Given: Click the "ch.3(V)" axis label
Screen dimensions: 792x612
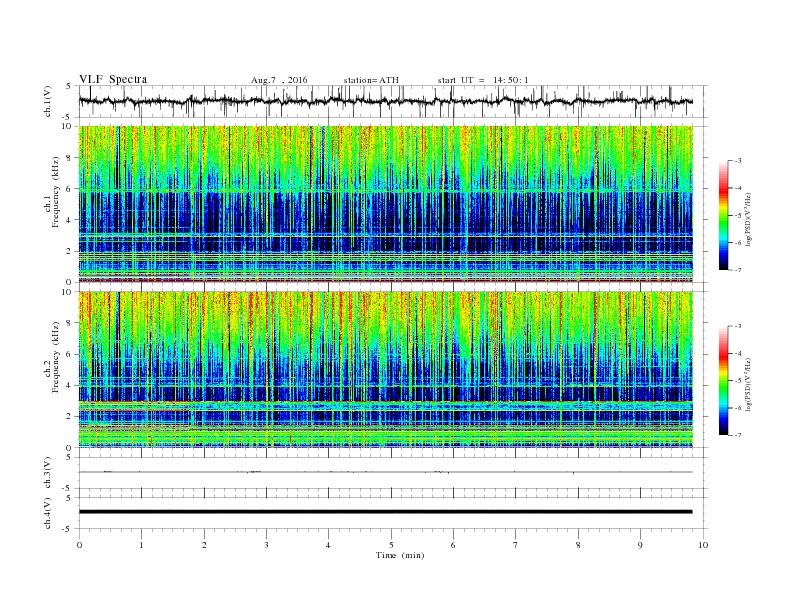Looking at the screenshot, I should [x=48, y=473].
